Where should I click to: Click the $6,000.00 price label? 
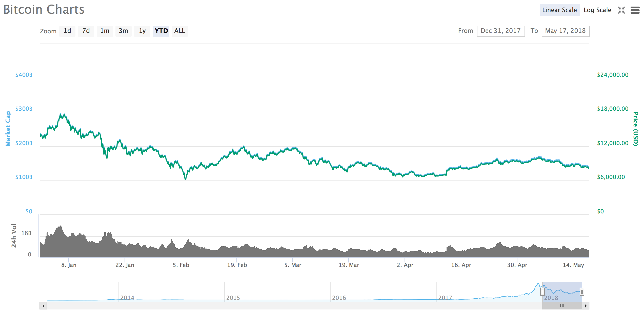click(611, 177)
